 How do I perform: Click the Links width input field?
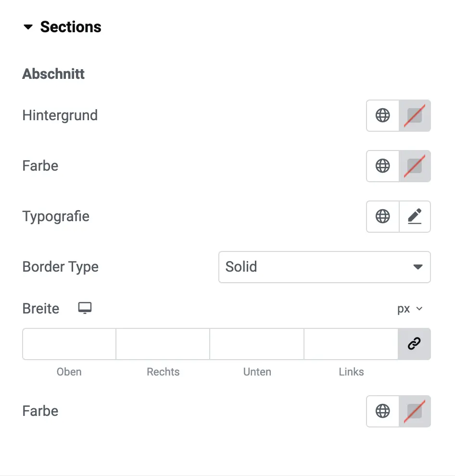[351, 344]
